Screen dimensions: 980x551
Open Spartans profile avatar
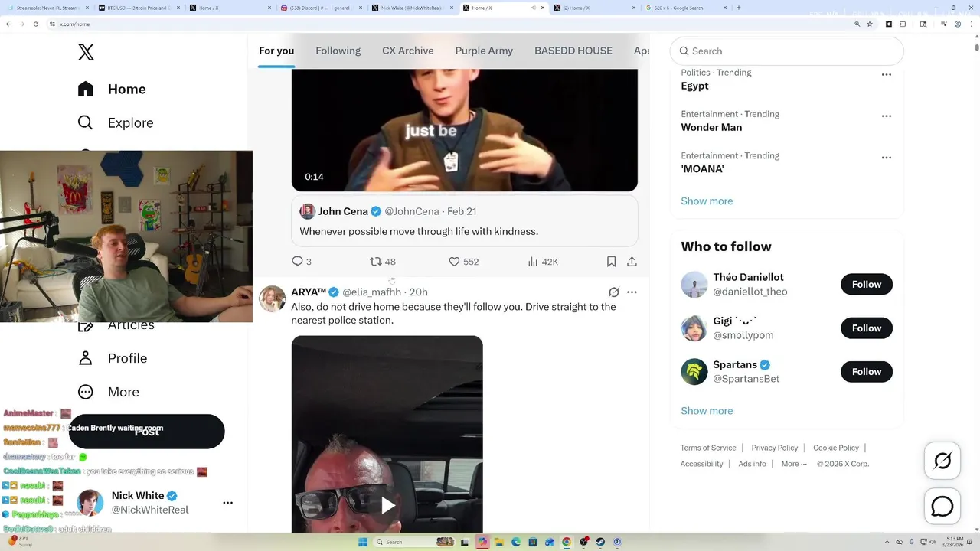point(694,372)
